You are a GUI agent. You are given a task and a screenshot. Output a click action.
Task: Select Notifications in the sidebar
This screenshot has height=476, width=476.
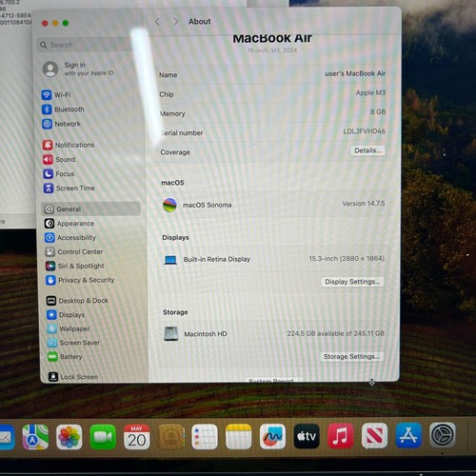[69, 145]
